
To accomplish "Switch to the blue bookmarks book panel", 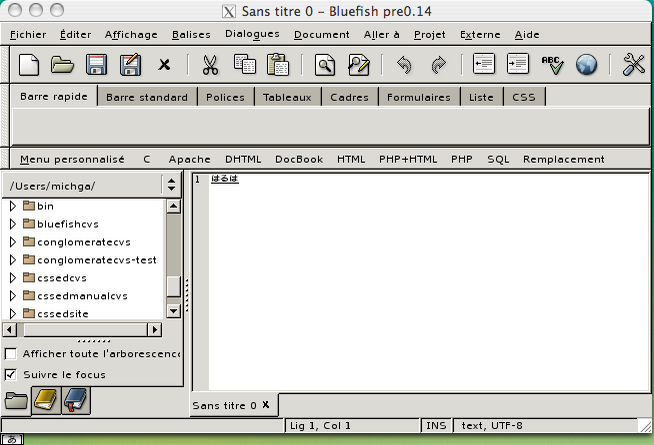I will click(x=76, y=400).
